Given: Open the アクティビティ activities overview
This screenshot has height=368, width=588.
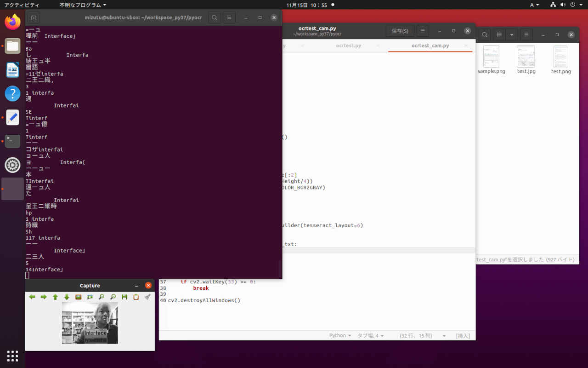Looking at the screenshot, I should pos(22,5).
